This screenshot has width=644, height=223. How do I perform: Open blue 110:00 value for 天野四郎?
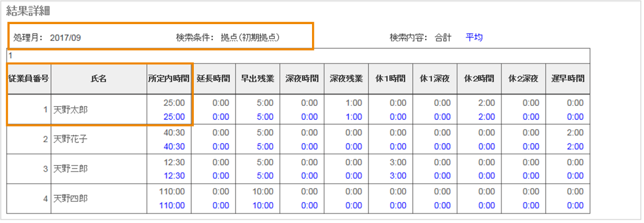click(171, 205)
